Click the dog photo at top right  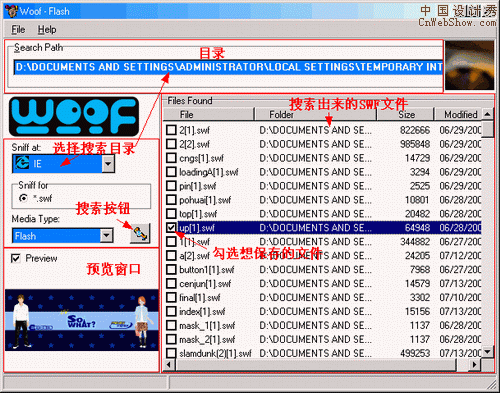(470, 65)
